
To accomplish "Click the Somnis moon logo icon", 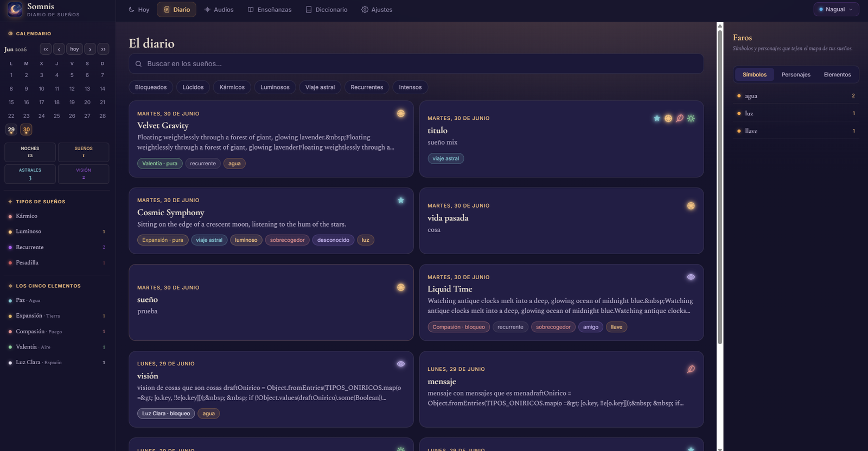I will click(15, 9).
